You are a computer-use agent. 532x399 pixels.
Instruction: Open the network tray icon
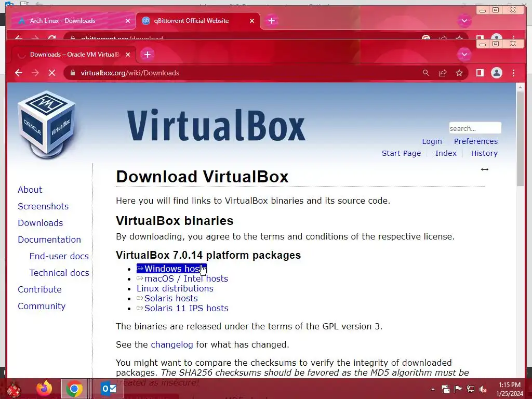pyautogui.click(x=470, y=389)
